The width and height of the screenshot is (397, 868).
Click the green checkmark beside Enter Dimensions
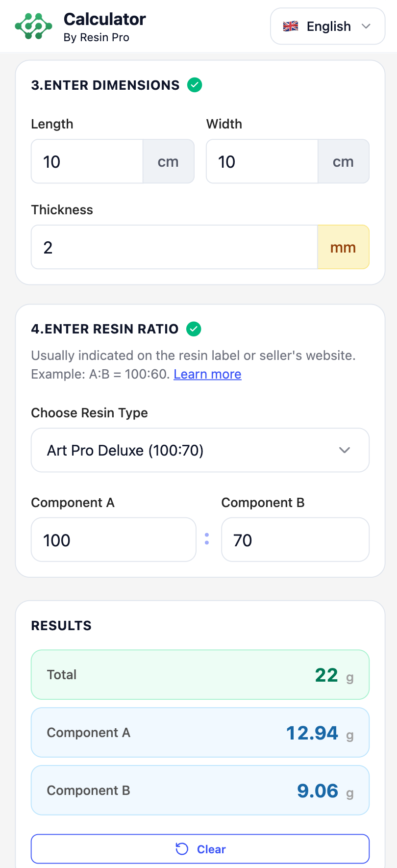click(x=195, y=85)
